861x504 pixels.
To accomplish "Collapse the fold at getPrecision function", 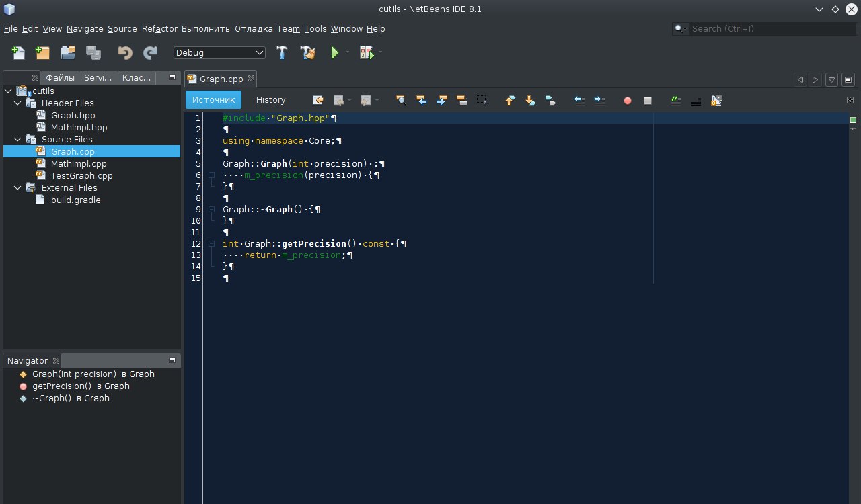I will tap(211, 244).
